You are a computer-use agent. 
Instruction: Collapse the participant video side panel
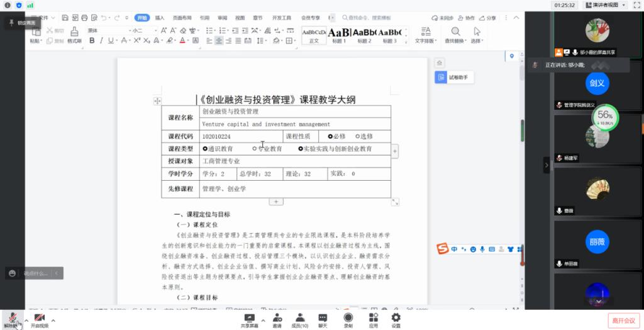click(547, 165)
